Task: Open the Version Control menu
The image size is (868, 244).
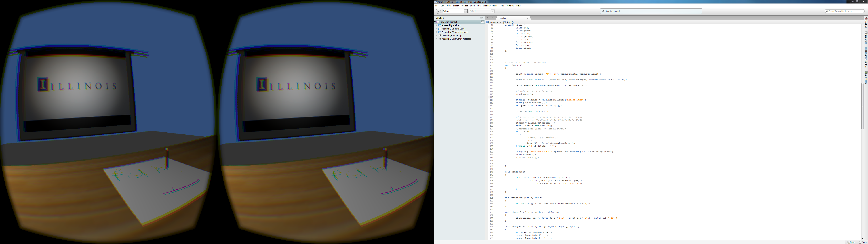Action: pyautogui.click(x=490, y=6)
